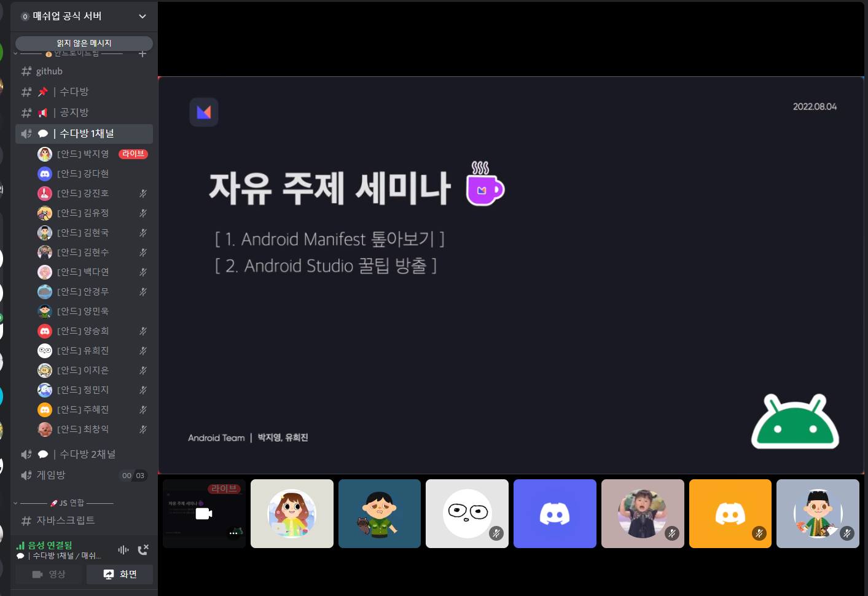Select the baby photo video tile
This screenshot has width=868, height=596.
point(643,514)
